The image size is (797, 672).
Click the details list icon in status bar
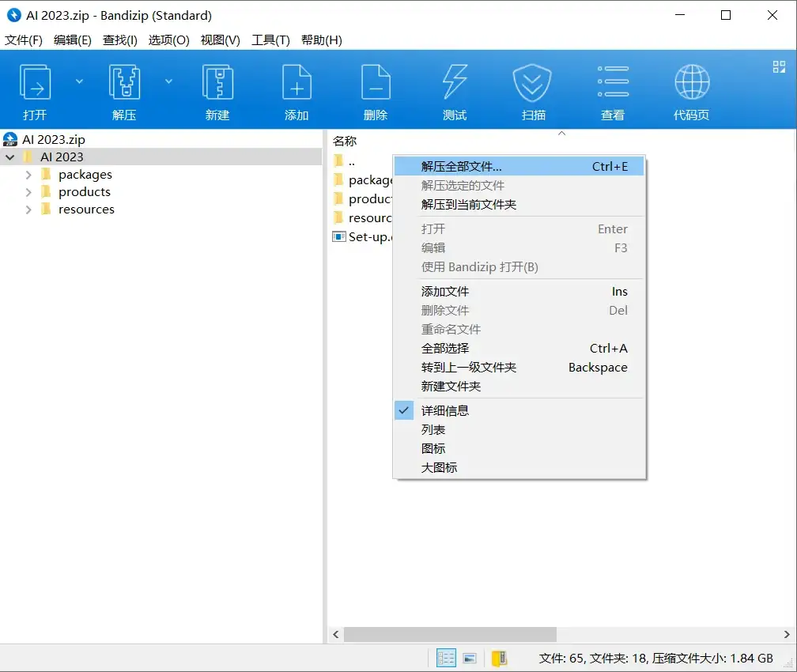pyautogui.click(x=446, y=657)
